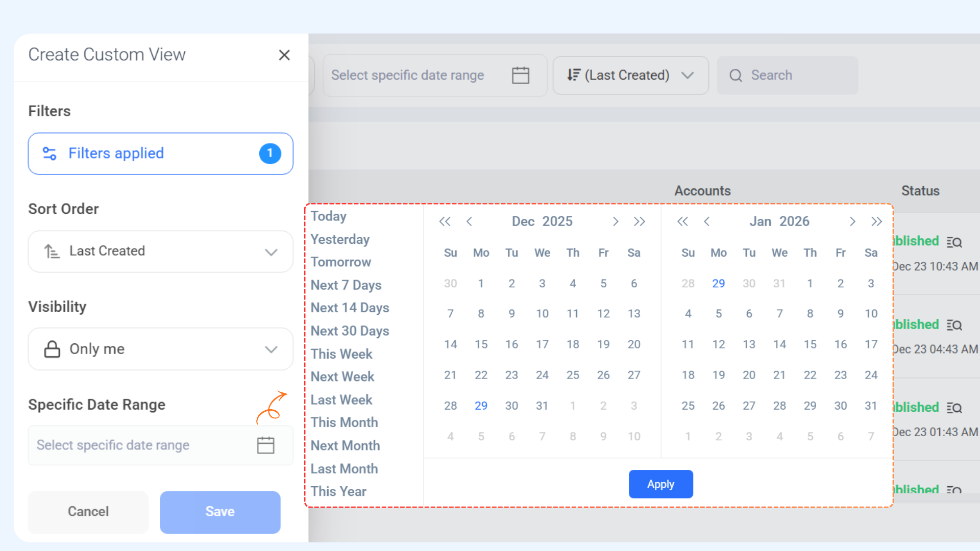Click the Cancel button
This screenshot has height=551, width=980.
tap(88, 512)
